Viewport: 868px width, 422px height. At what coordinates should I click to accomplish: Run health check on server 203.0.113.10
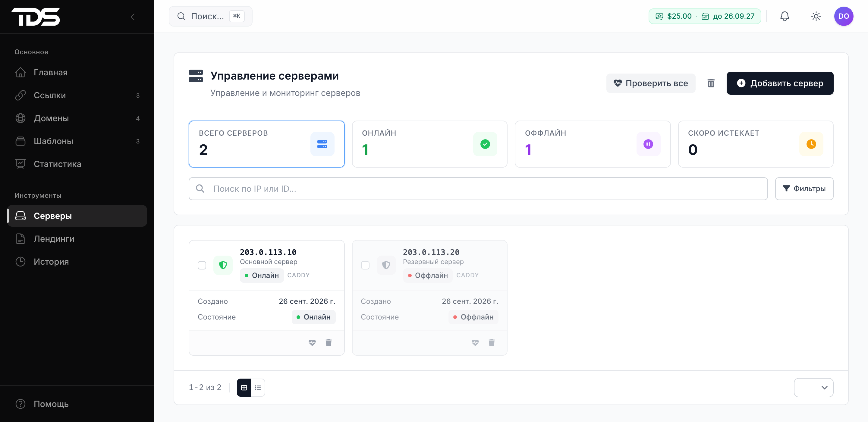[x=312, y=343]
